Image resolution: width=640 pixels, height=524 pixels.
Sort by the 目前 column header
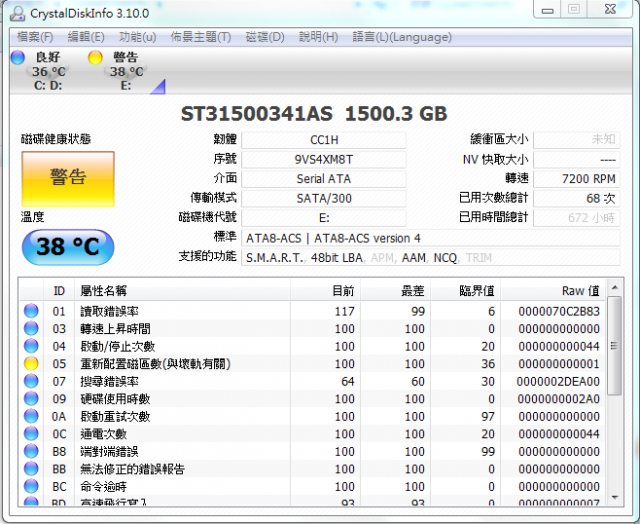[325, 291]
